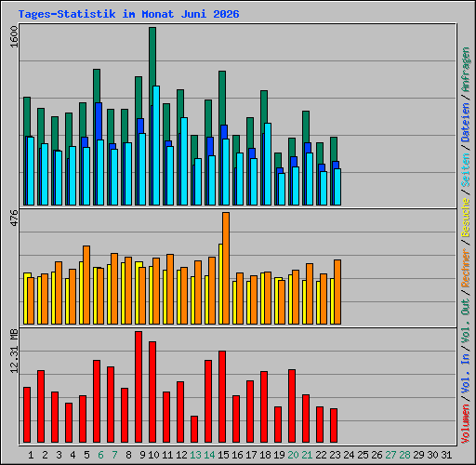Click day label '9' on the x-axis
Image resolution: width=476 pixels, height=465 pixels.
142,455
